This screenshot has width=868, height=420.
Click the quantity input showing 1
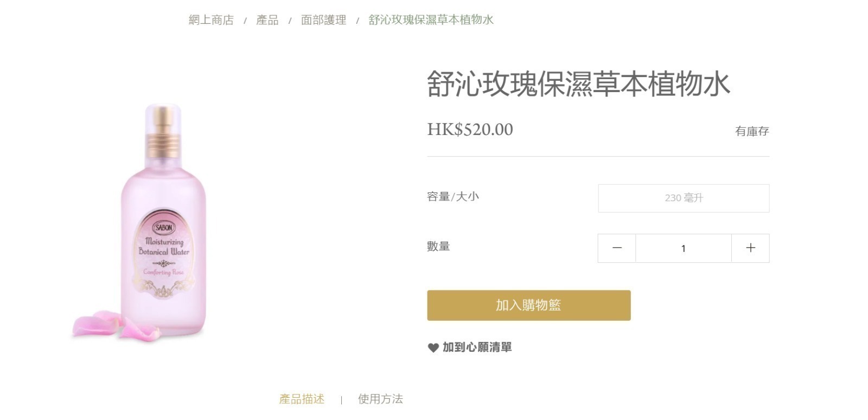(x=684, y=248)
